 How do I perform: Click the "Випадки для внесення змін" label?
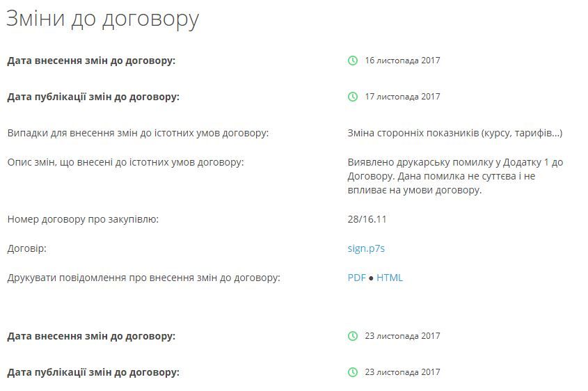click(138, 133)
